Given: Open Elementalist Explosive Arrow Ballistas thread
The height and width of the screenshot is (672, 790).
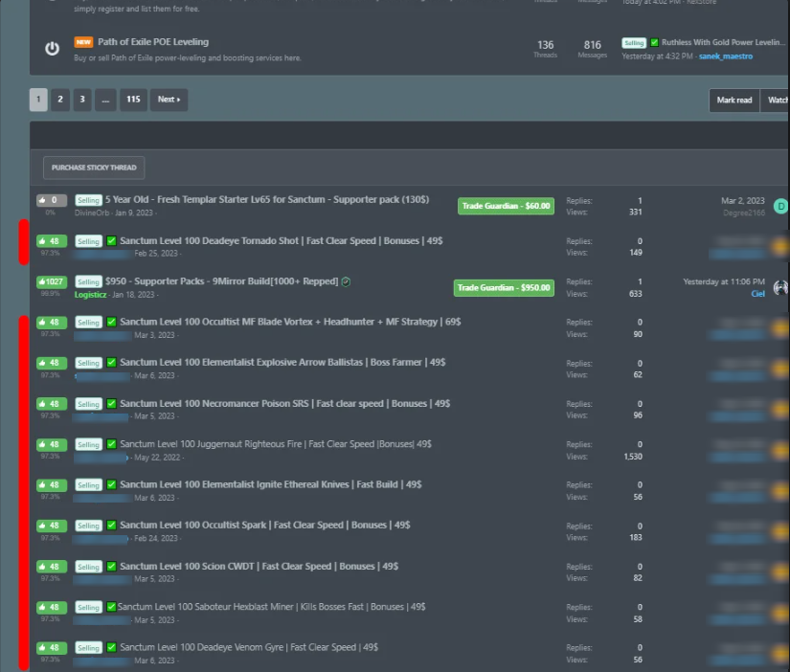Looking at the screenshot, I should pyautogui.click(x=282, y=362).
